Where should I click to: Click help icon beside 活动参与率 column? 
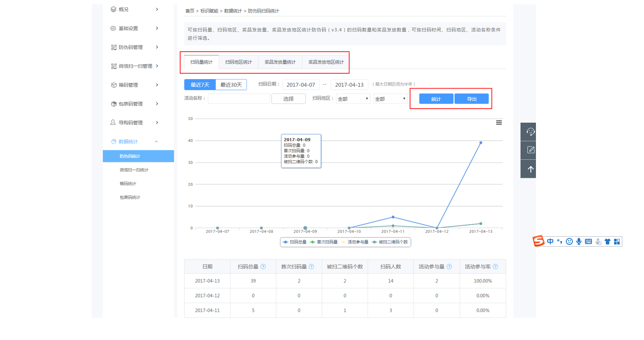pos(495,267)
